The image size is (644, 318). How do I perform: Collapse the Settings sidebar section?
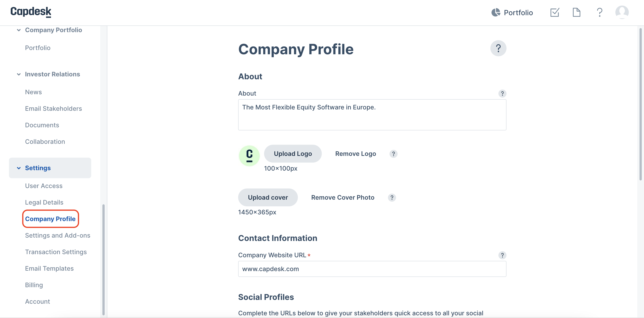[x=19, y=168]
